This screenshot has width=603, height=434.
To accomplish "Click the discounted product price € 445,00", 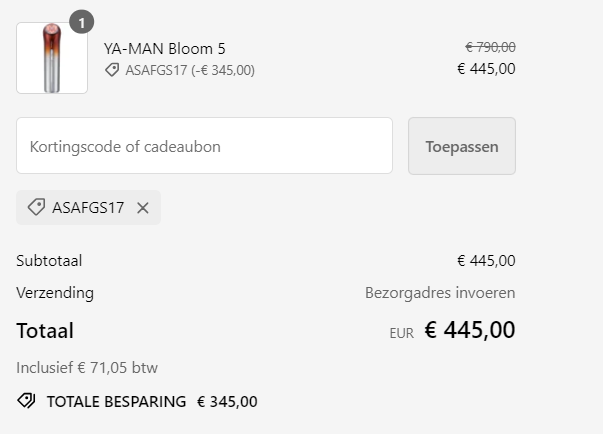I will point(486,69).
